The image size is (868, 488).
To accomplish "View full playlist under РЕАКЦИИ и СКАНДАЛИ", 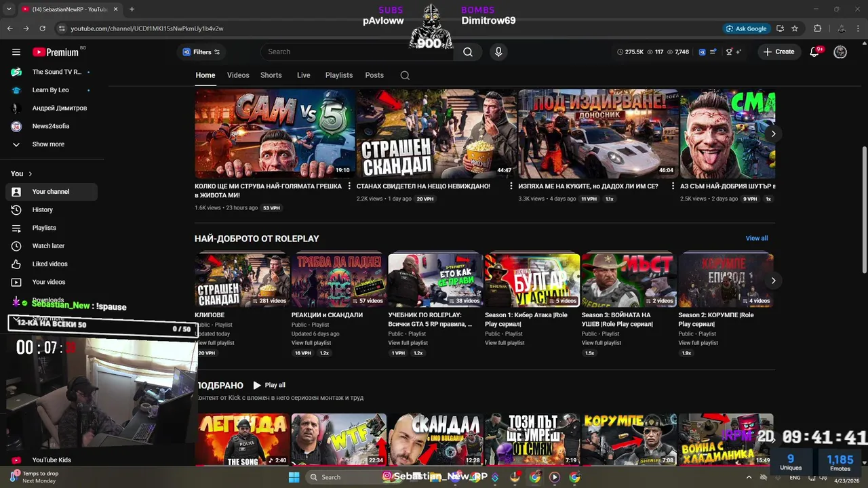I will 311,343.
